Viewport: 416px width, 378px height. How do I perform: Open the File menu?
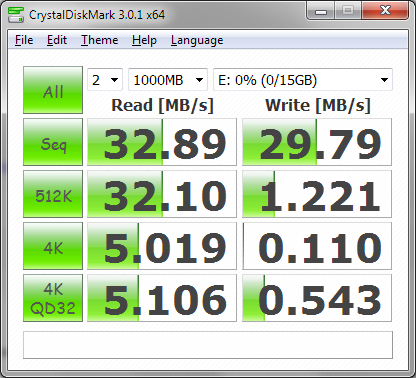[24, 40]
